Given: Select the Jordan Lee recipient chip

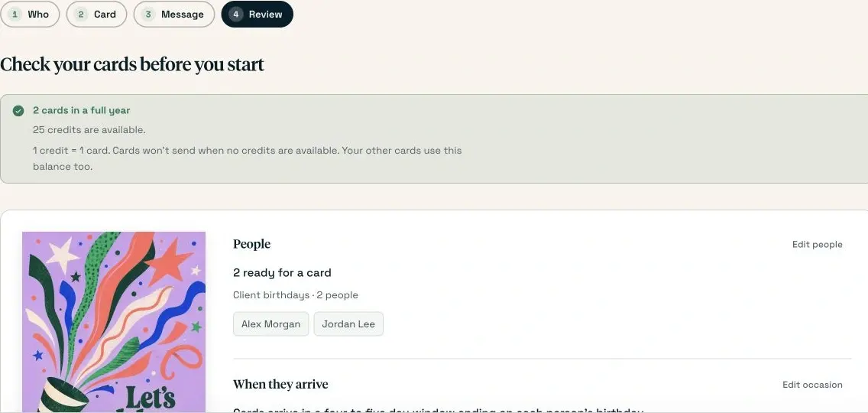Looking at the screenshot, I should 348,324.
